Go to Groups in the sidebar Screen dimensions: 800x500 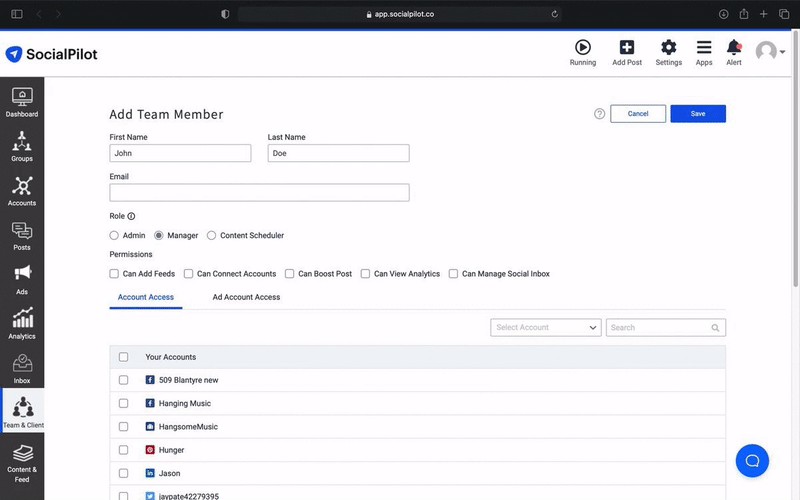click(22, 146)
